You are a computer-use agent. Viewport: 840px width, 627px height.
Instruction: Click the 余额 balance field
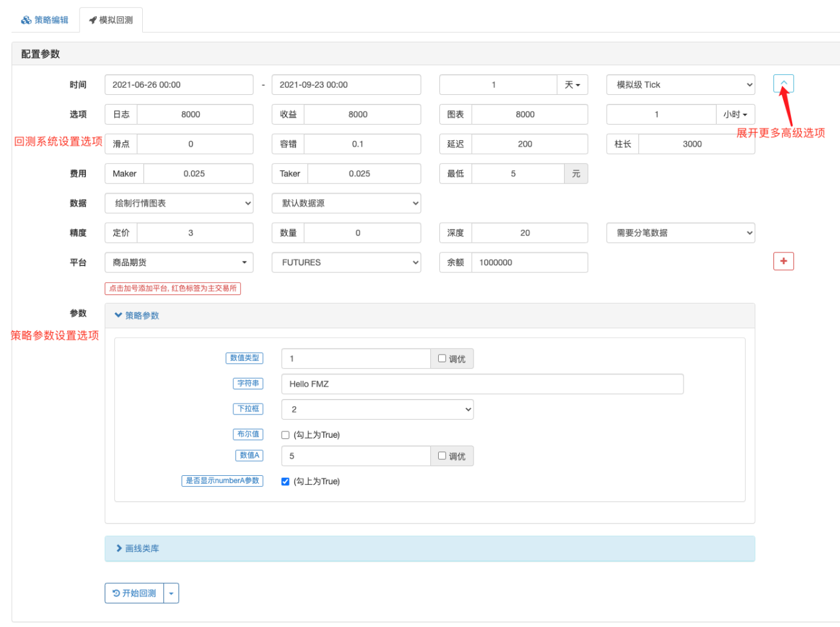[x=530, y=262]
